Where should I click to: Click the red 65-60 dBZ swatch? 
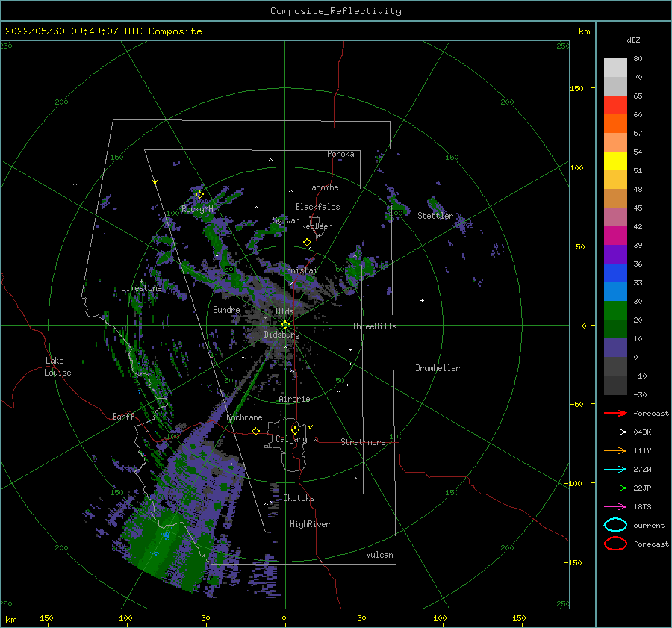615,105
